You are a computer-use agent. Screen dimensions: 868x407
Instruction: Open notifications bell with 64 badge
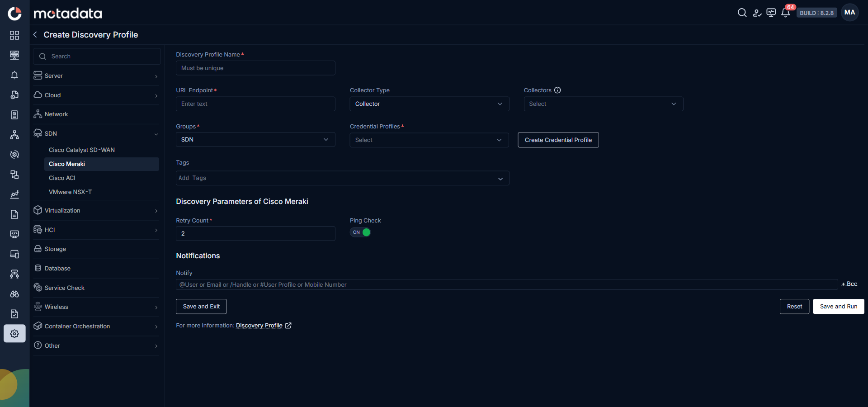tap(786, 13)
